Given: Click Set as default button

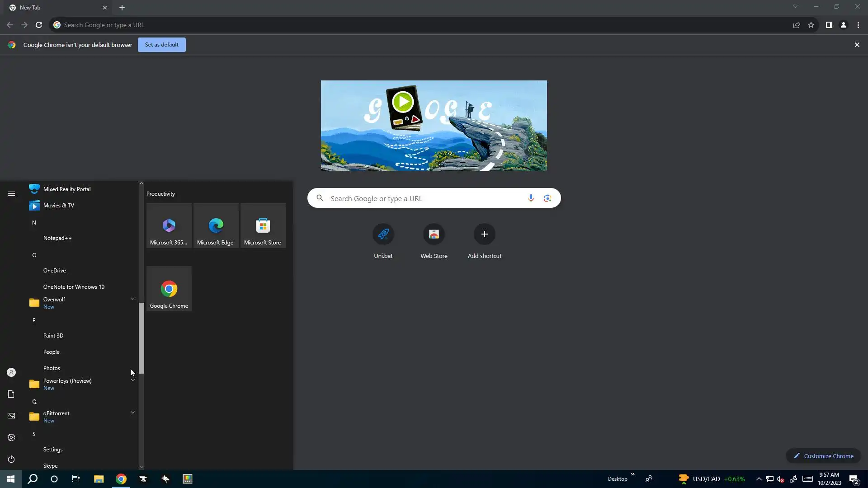Looking at the screenshot, I should pyautogui.click(x=161, y=45).
